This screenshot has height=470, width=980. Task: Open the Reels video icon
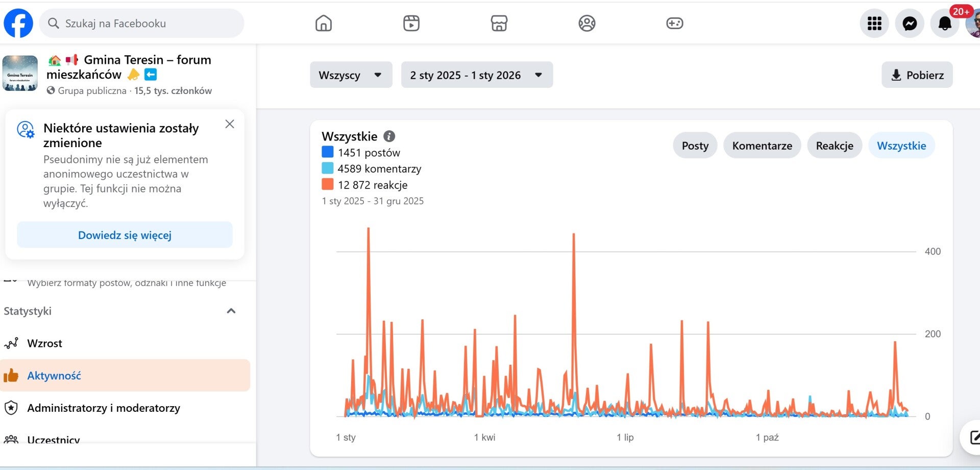(x=411, y=24)
